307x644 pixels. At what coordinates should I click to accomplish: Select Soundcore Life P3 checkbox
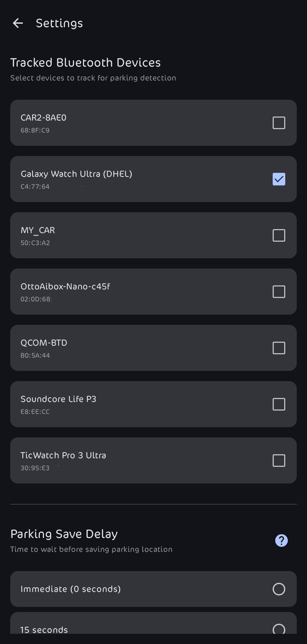279,404
